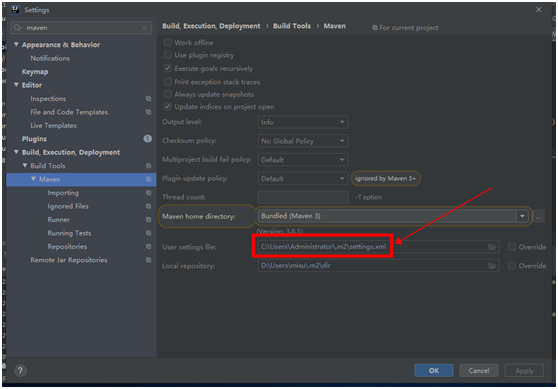558x389 pixels.
Task: Open the help question mark icon
Action: click(x=20, y=370)
